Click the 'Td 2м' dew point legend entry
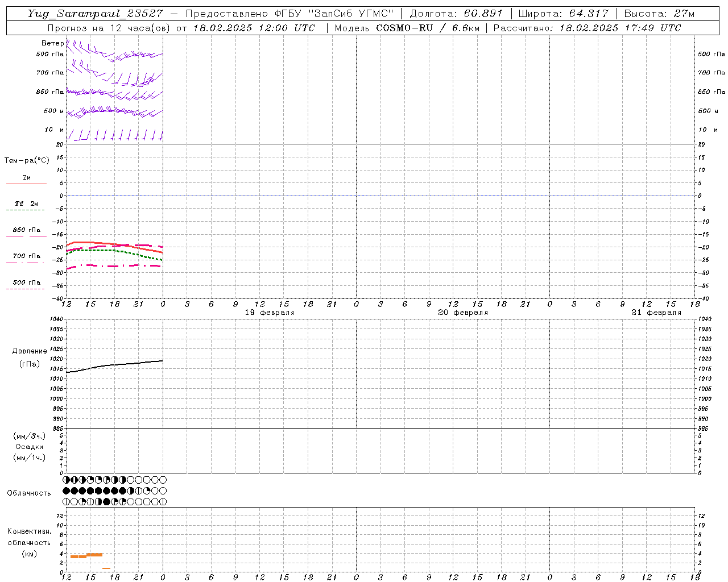 click(x=27, y=203)
